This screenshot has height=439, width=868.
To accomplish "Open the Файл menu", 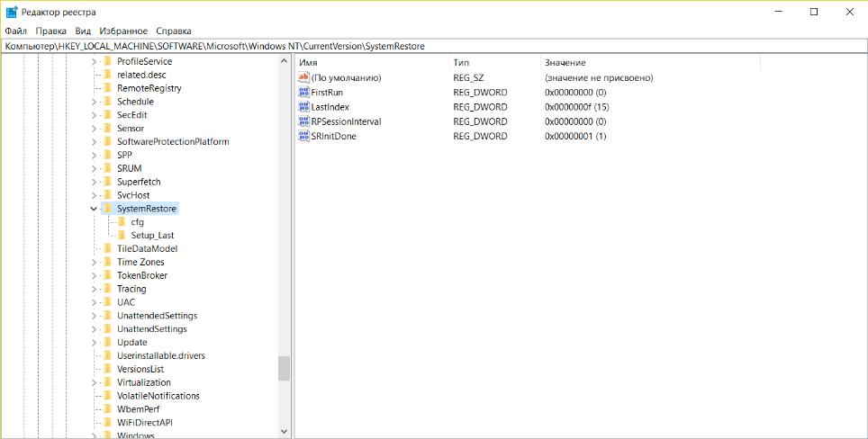I will tap(15, 31).
